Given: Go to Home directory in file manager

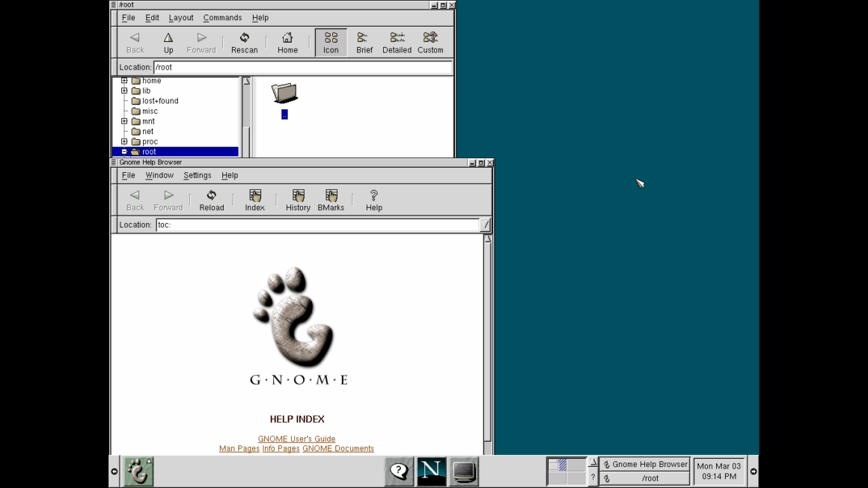Looking at the screenshot, I should tap(287, 43).
